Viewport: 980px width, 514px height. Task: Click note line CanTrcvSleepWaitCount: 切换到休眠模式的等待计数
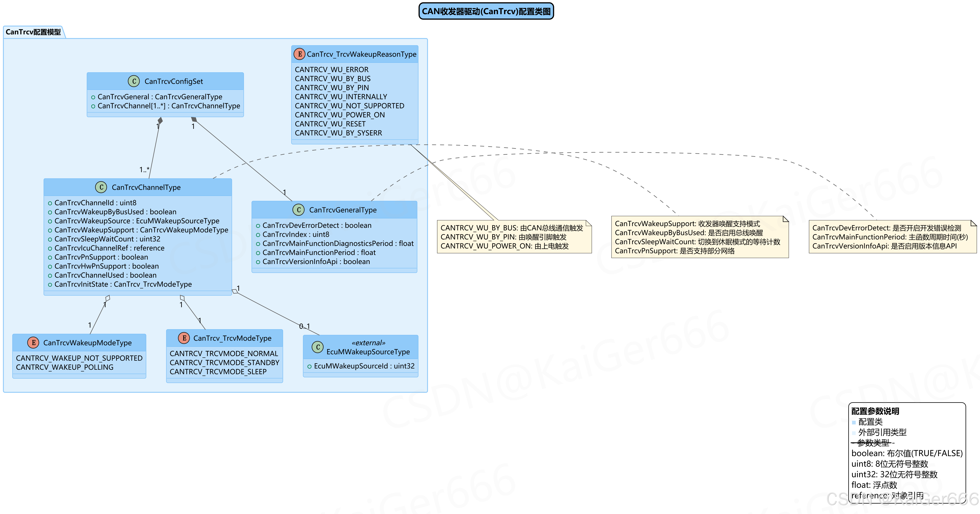[697, 242]
